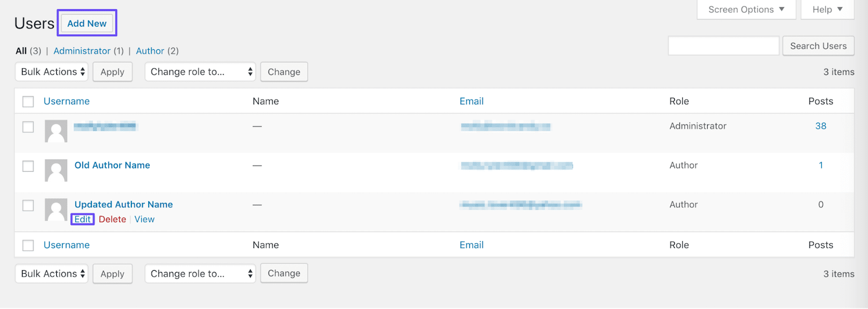Image resolution: width=868 pixels, height=309 pixels.
Task: Filter users by Author role
Action: click(x=150, y=51)
